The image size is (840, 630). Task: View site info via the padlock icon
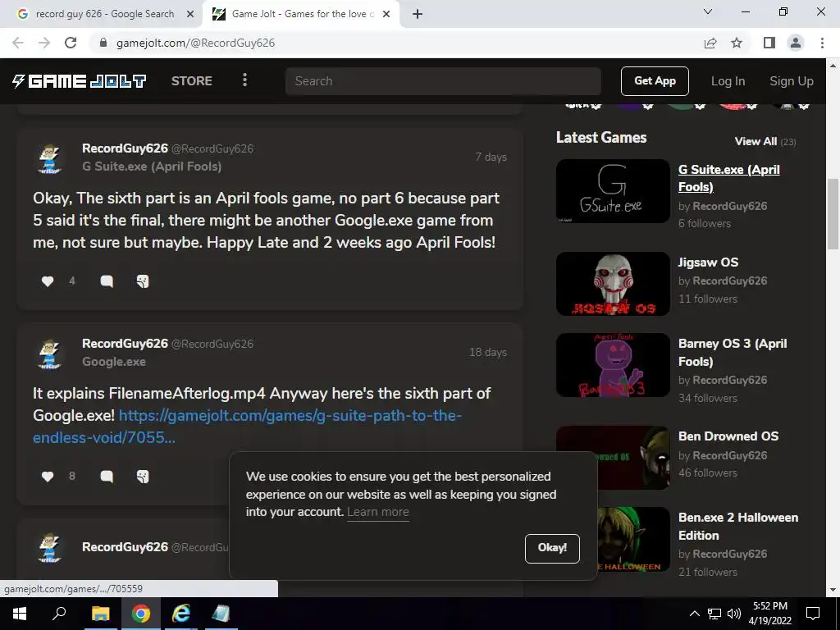pos(103,43)
